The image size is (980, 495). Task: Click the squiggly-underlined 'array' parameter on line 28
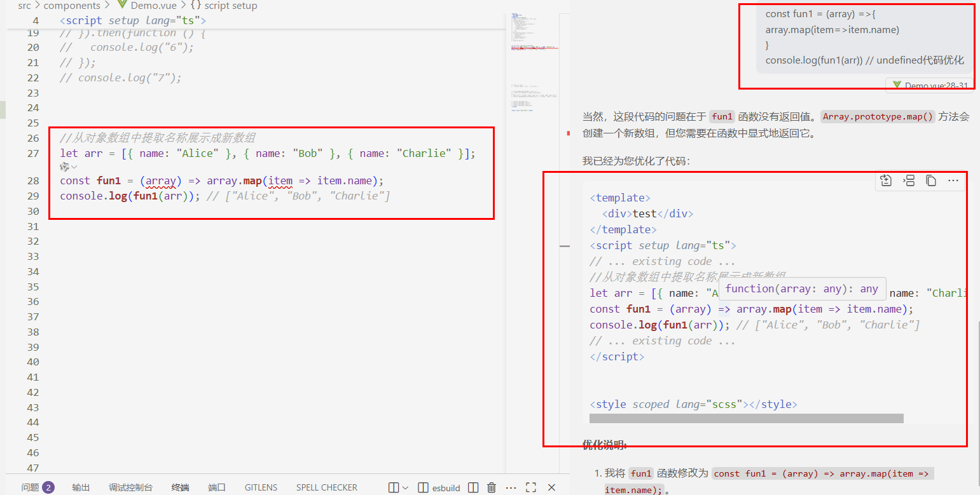(160, 180)
